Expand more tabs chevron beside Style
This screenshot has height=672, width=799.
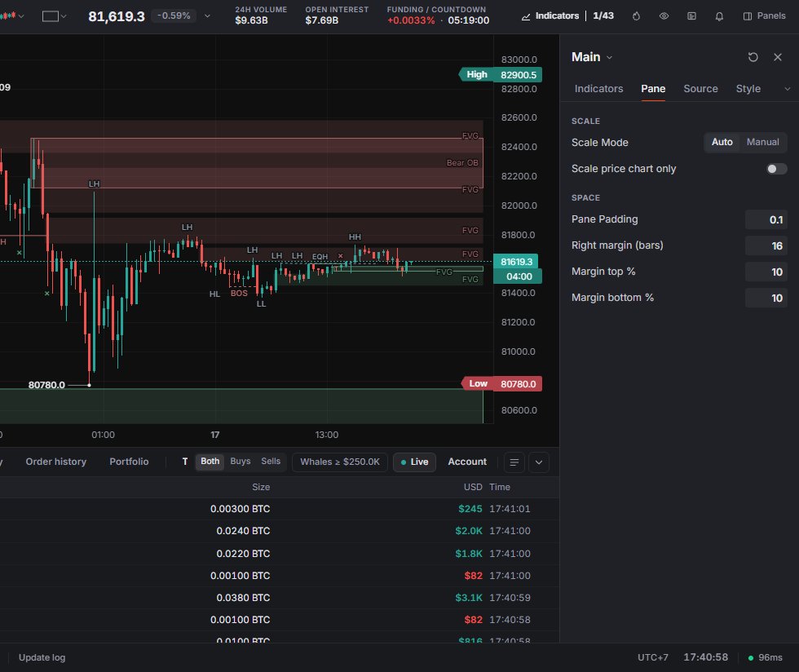pyautogui.click(x=788, y=89)
